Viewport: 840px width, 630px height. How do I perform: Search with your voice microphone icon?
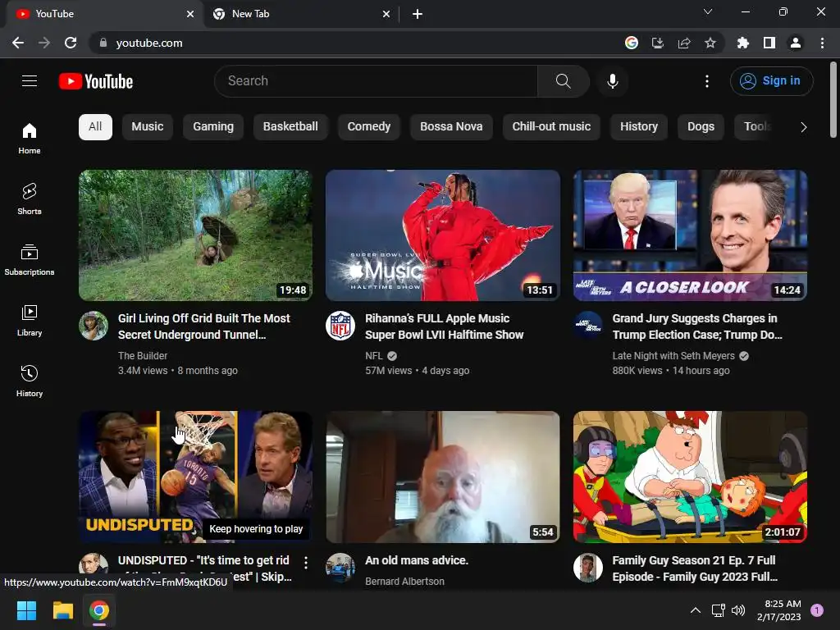tap(612, 81)
